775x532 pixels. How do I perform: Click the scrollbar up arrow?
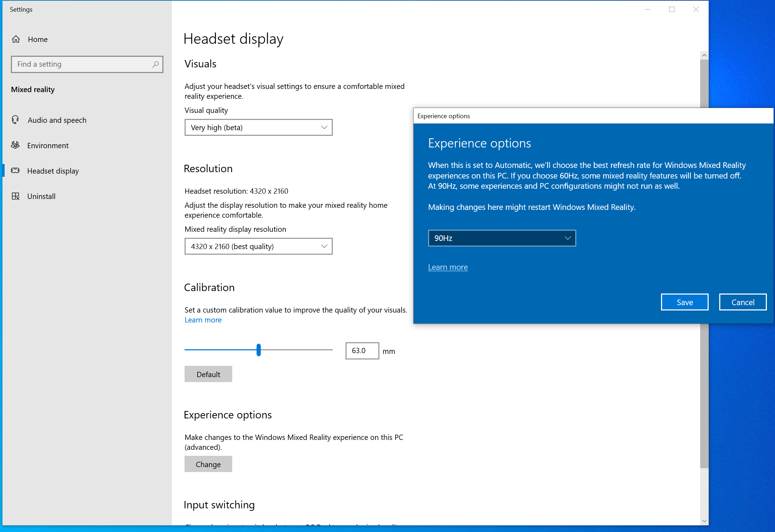tap(704, 55)
